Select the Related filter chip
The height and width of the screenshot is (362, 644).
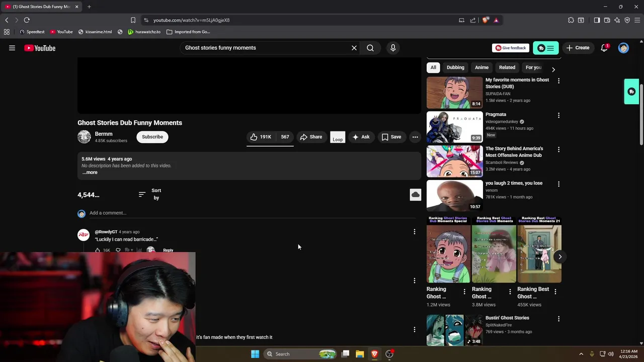click(507, 67)
